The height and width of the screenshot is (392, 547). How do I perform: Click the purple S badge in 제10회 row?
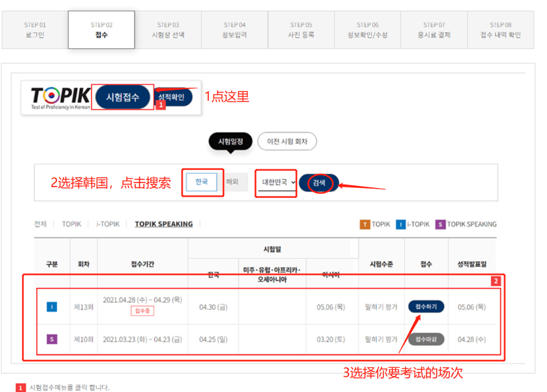52,339
